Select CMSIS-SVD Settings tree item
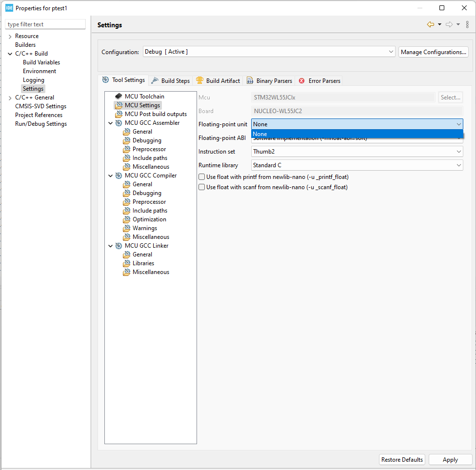 coord(40,106)
